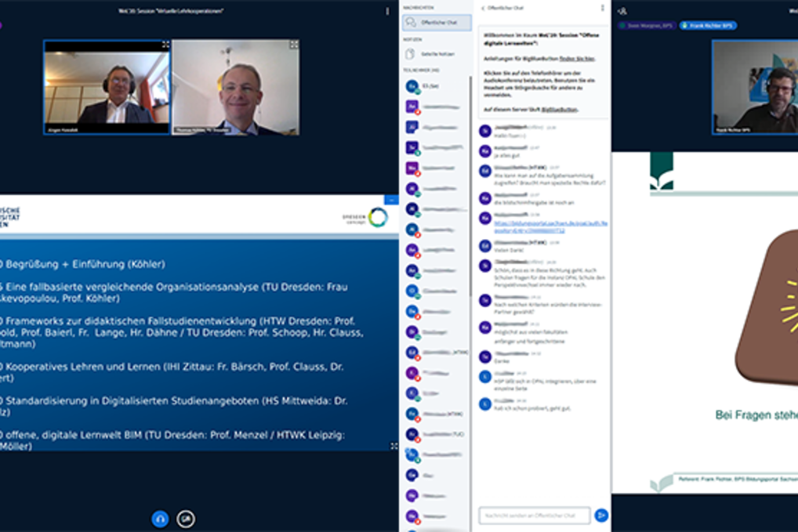Viewport: 798px width, 532px height.
Task: Select the Frank Richter BPS talking indicator
Action: pos(708,25)
